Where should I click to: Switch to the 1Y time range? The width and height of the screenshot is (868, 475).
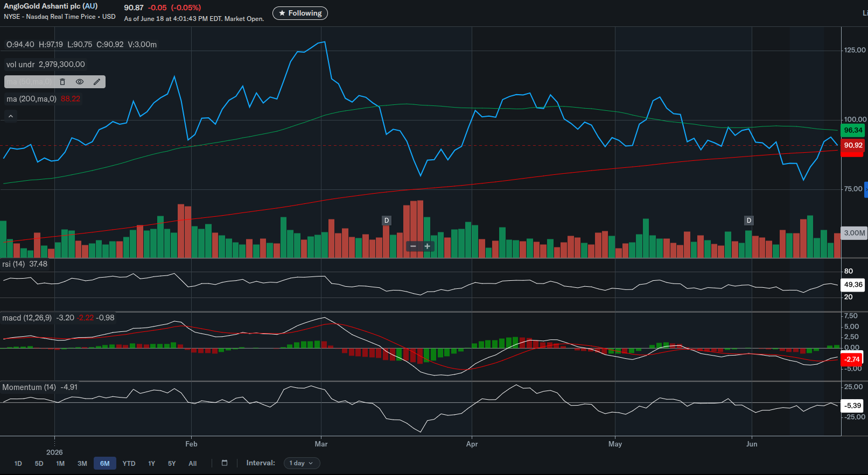pyautogui.click(x=152, y=464)
